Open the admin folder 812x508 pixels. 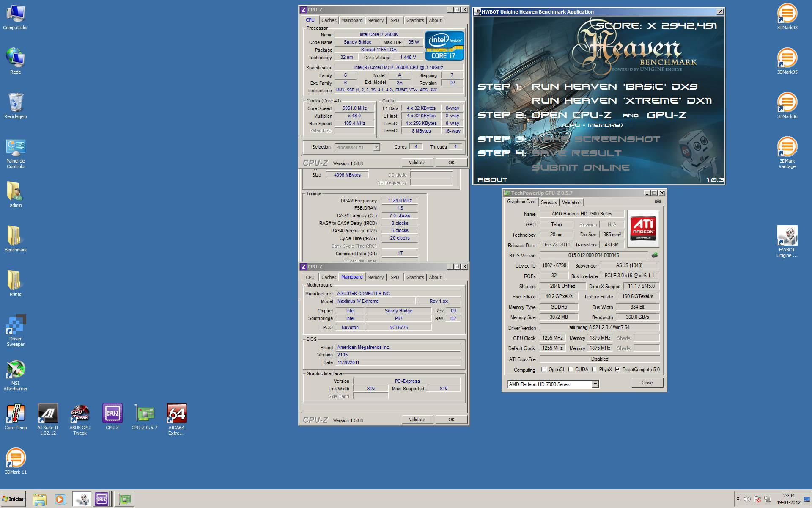(x=16, y=195)
